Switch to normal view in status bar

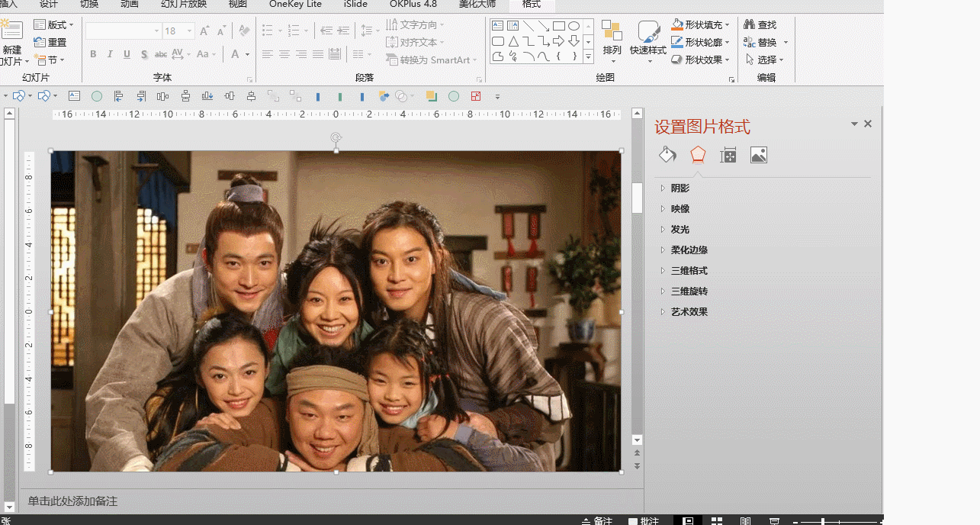(x=688, y=521)
